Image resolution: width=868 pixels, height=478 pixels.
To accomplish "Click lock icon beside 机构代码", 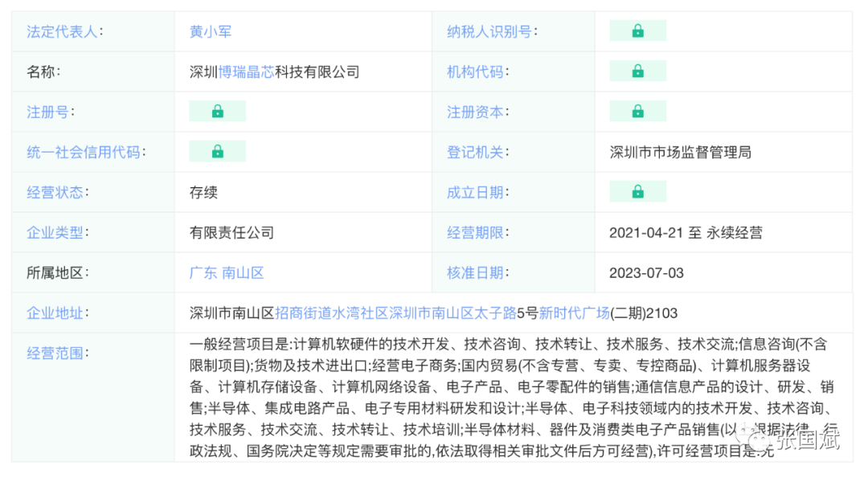I will pos(637,71).
